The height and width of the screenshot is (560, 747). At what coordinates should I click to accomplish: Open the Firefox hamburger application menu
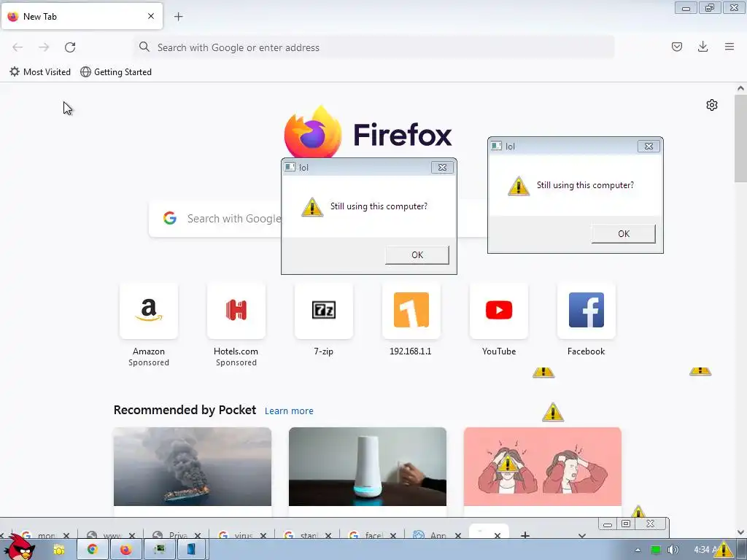(x=729, y=47)
